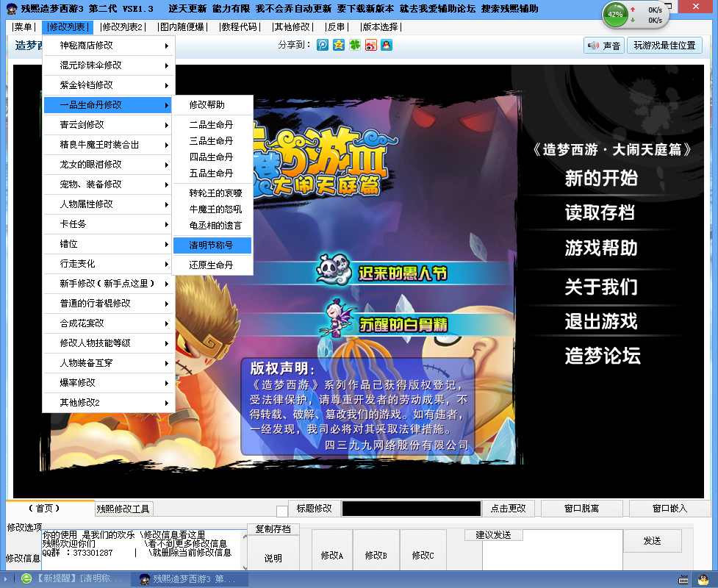Choose 二品生命丹 entry

coord(212,124)
